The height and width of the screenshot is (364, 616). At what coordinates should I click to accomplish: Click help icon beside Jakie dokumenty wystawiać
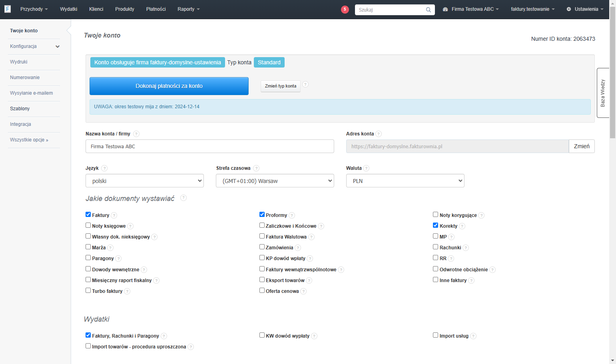pos(183,198)
